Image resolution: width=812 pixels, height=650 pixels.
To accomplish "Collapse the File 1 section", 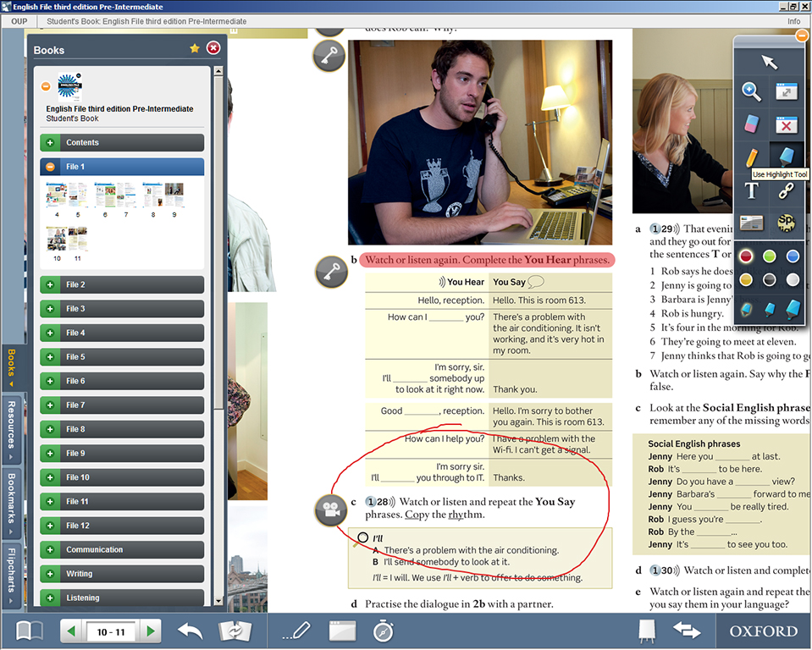I will pyautogui.click(x=51, y=167).
